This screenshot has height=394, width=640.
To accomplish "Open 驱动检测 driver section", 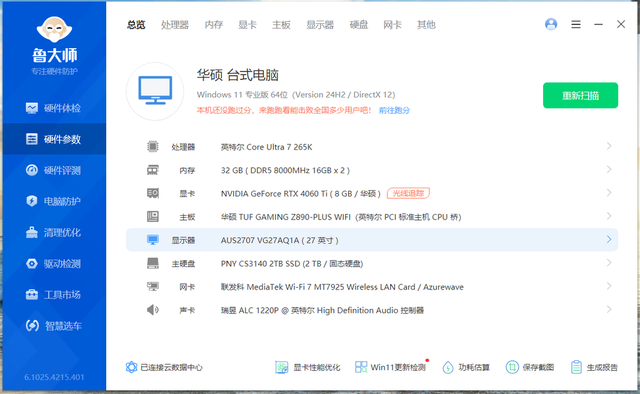I will (x=53, y=264).
